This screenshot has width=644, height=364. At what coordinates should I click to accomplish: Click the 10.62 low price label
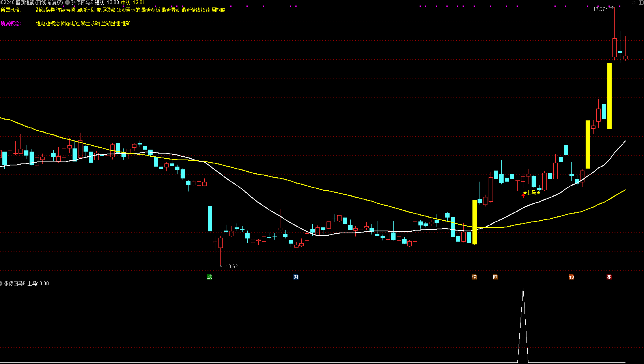231,266
